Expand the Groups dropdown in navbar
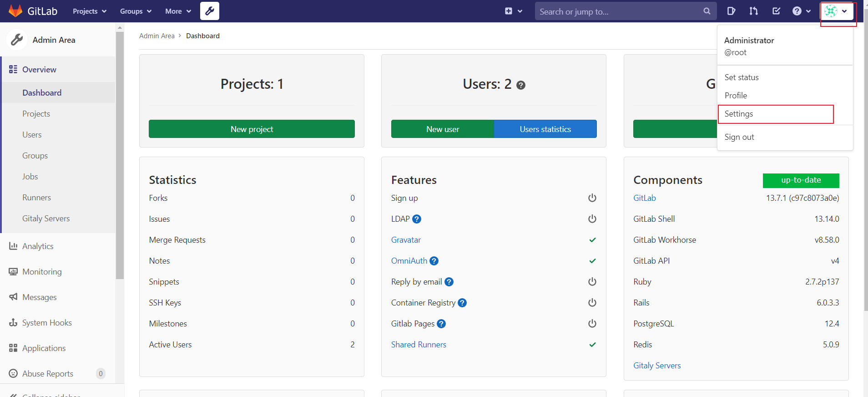This screenshot has width=868, height=397. pyautogui.click(x=136, y=11)
